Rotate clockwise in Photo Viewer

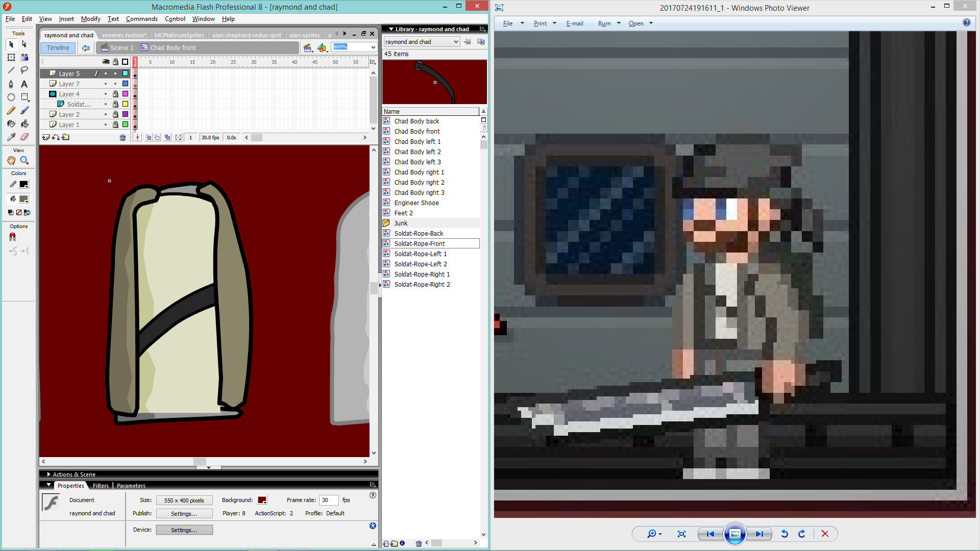pyautogui.click(x=802, y=534)
